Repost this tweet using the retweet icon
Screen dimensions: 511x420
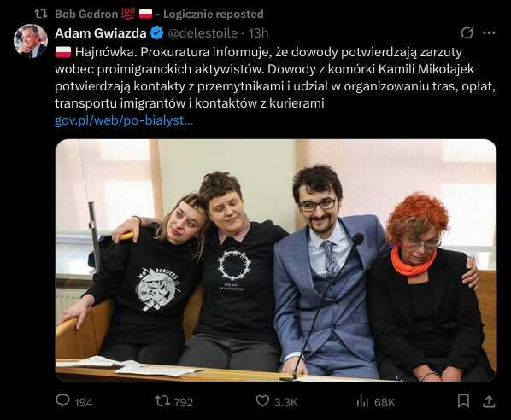pyautogui.click(x=162, y=401)
